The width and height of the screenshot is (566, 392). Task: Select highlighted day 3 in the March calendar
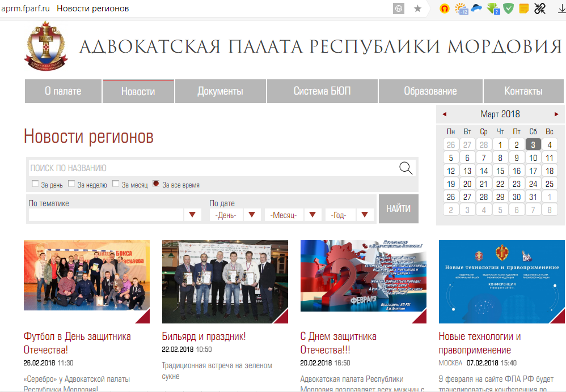coord(533,144)
